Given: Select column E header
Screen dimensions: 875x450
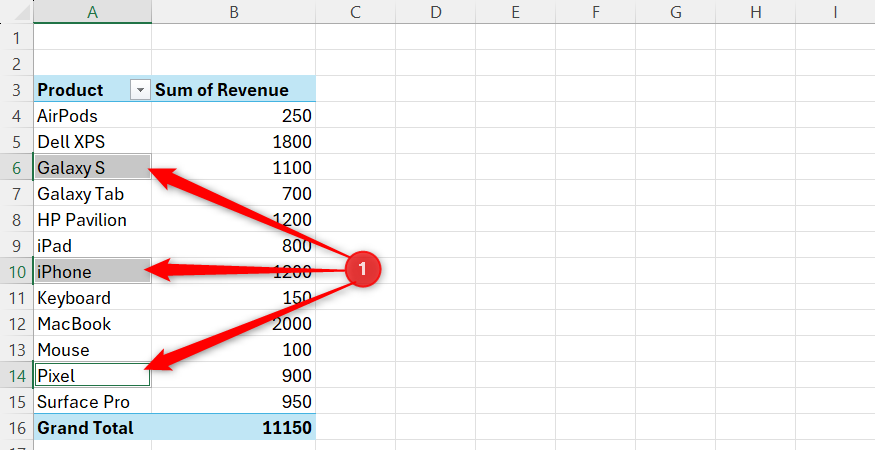Looking at the screenshot, I should pyautogui.click(x=515, y=12).
